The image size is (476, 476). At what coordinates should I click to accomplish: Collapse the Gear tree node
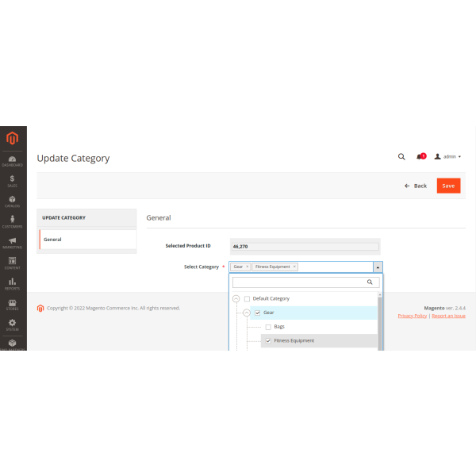pos(247,313)
